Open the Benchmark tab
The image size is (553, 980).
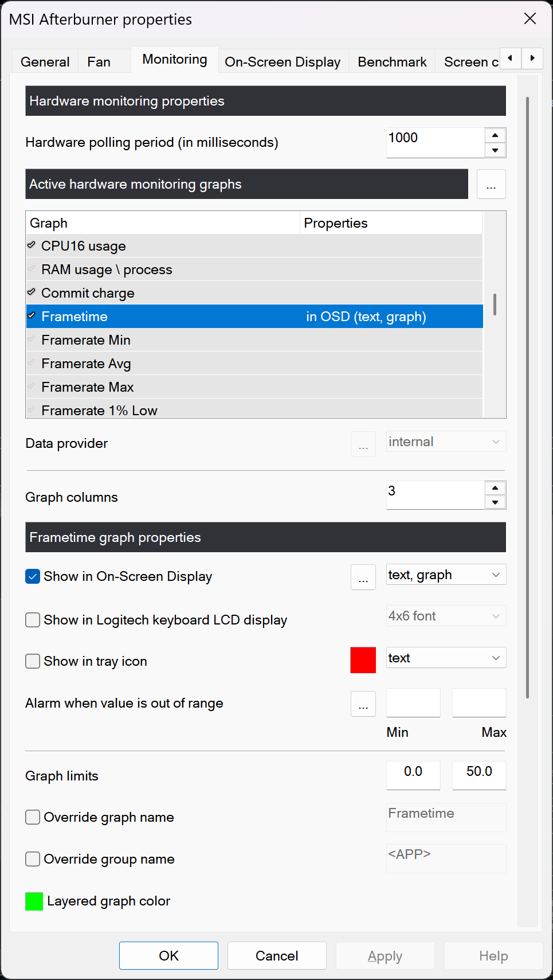tap(393, 62)
